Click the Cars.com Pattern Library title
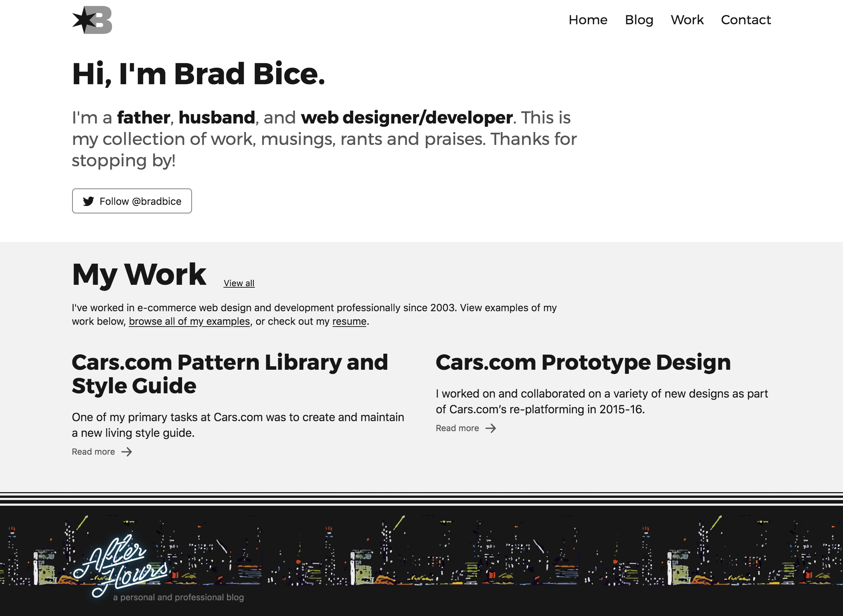 [x=231, y=374]
